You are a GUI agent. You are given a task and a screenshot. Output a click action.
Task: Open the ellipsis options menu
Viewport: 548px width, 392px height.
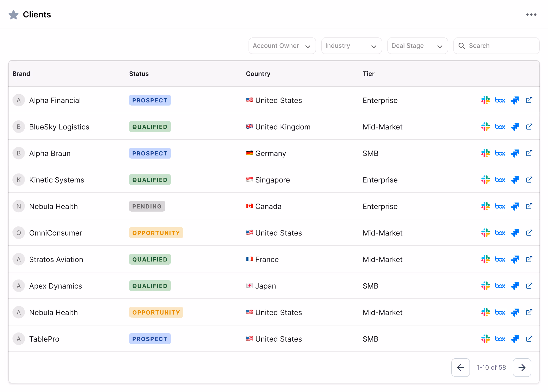point(531,15)
